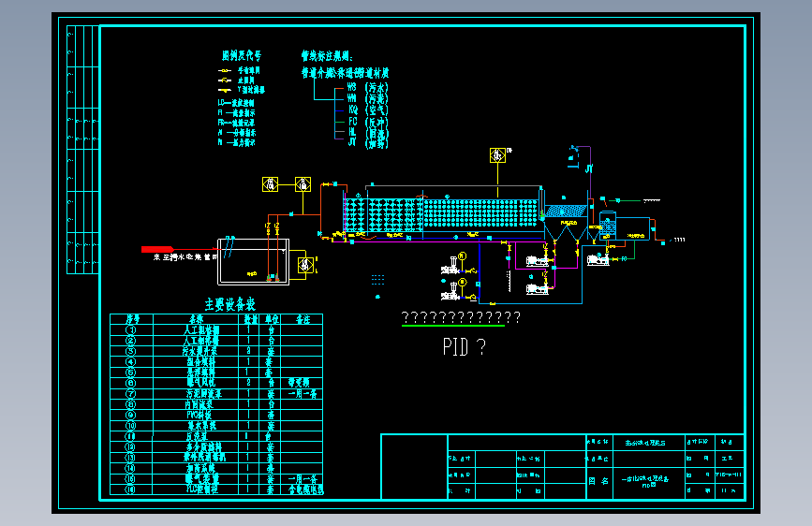The height and width of the screenshot is (526, 812).
Task: Click the manual valve legend symbol
Action: click(x=225, y=70)
